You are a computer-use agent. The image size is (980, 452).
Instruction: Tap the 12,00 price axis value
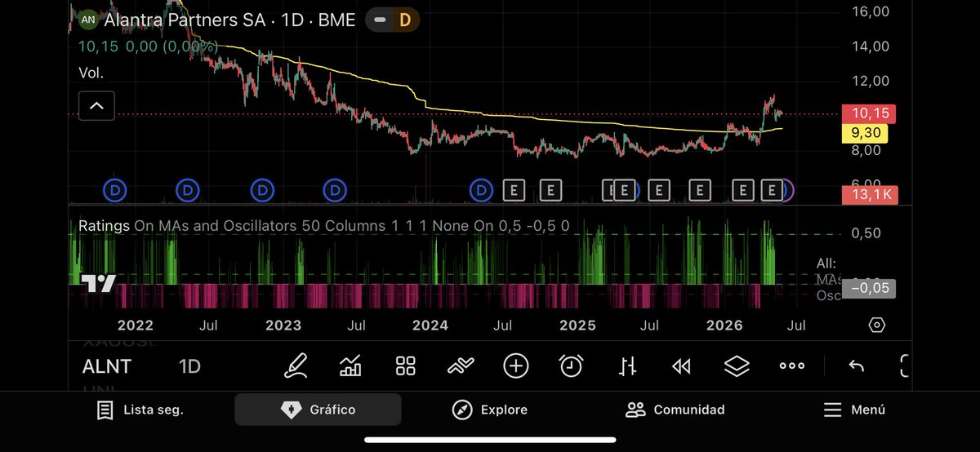(x=870, y=80)
